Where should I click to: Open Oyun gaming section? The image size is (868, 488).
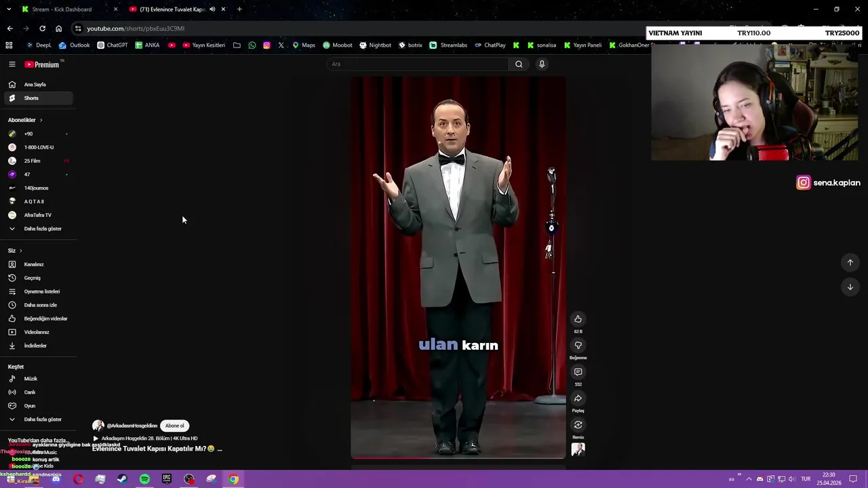(x=37, y=406)
